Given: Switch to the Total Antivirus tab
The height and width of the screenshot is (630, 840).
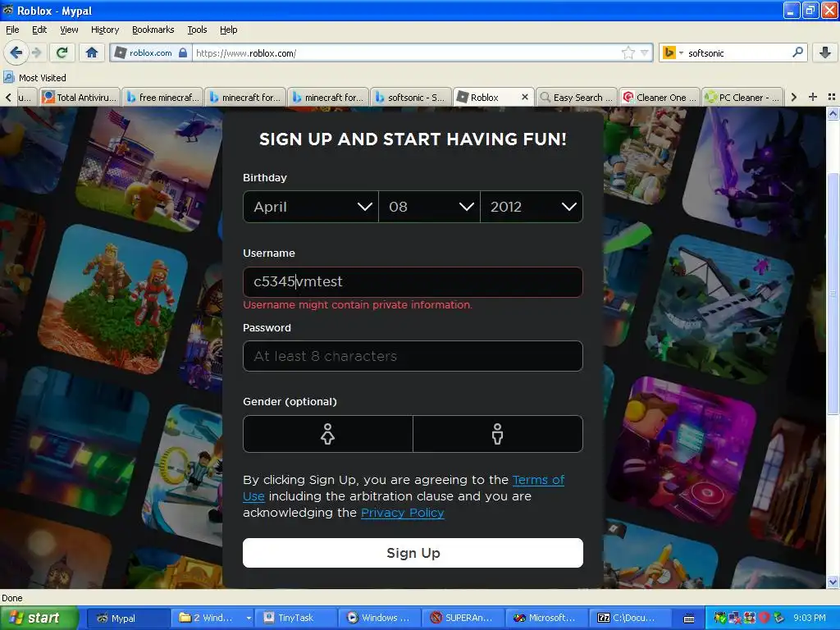Looking at the screenshot, I should tap(80, 97).
